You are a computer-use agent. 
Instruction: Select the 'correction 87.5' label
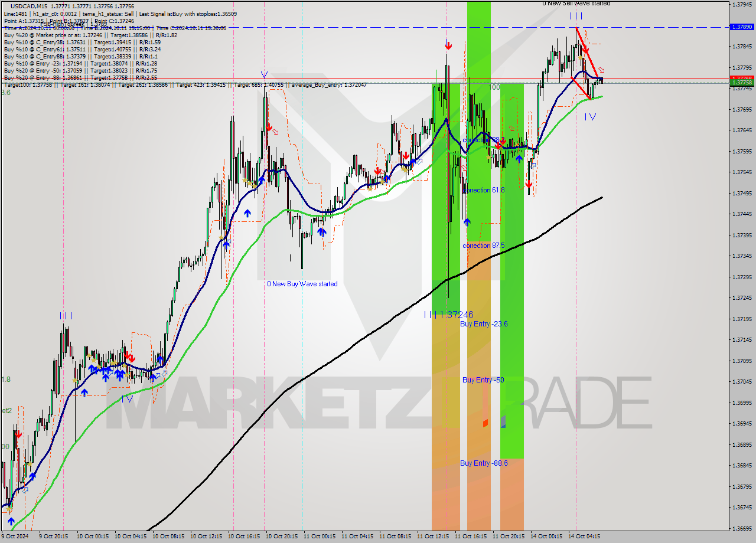tap(485, 246)
